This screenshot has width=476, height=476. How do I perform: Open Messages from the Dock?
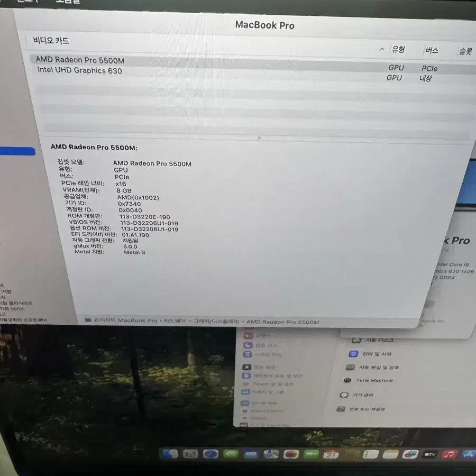(231, 454)
